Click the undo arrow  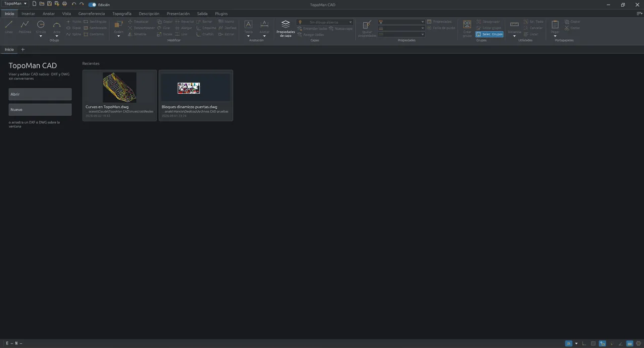(74, 4)
